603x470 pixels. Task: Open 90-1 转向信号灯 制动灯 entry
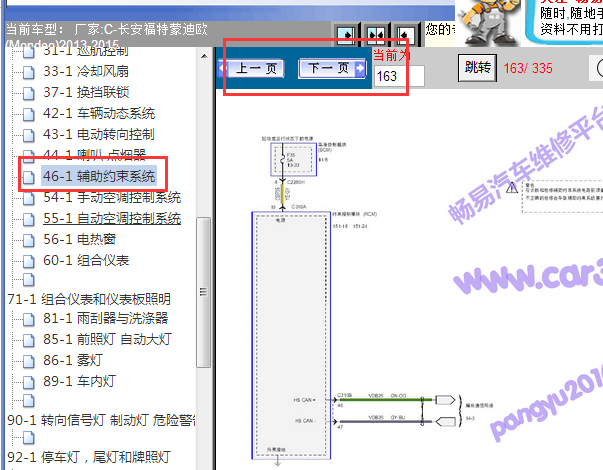(x=102, y=420)
